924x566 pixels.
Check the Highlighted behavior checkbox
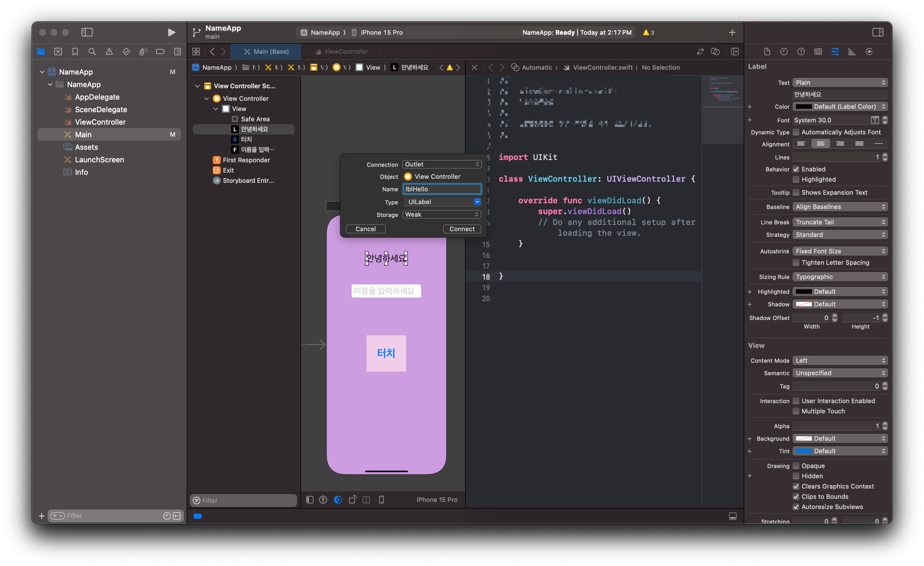tap(796, 179)
